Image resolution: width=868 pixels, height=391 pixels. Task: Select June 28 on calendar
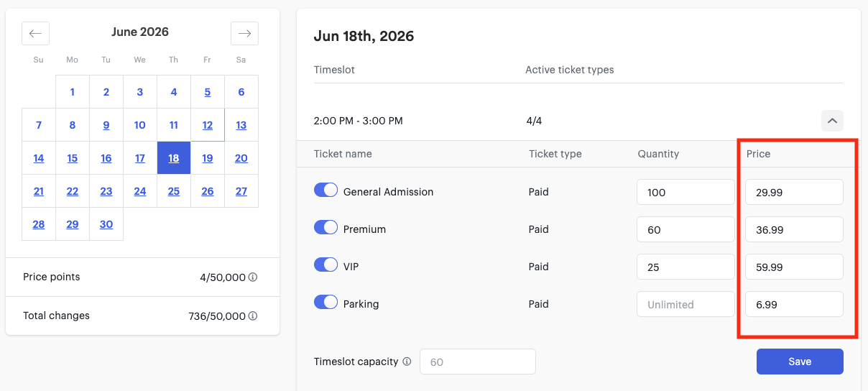pos(39,224)
